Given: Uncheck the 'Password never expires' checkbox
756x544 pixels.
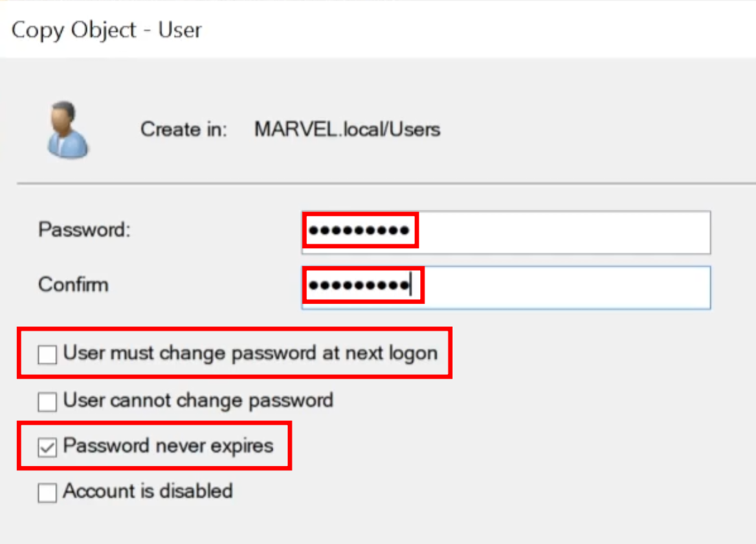Looking at the screenshot, I should (47, 448).
